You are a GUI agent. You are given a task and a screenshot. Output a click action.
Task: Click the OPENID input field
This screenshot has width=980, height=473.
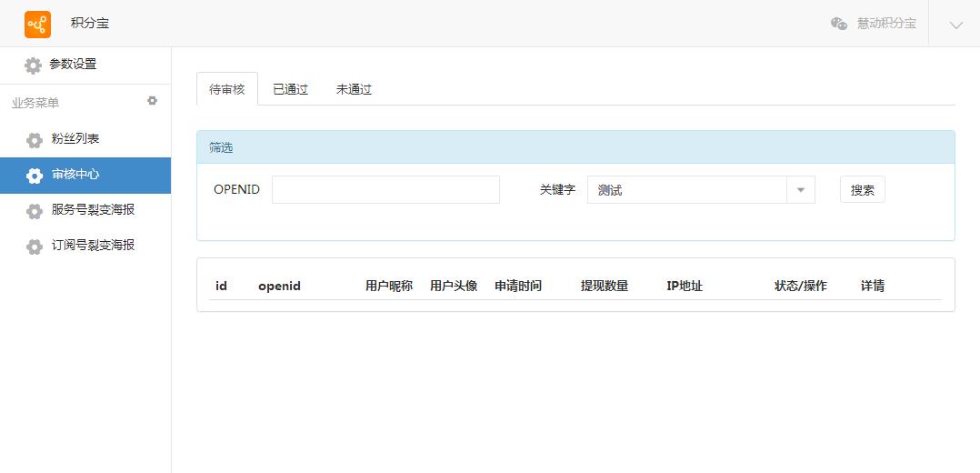pyautogui.click(x=385, y=189)
